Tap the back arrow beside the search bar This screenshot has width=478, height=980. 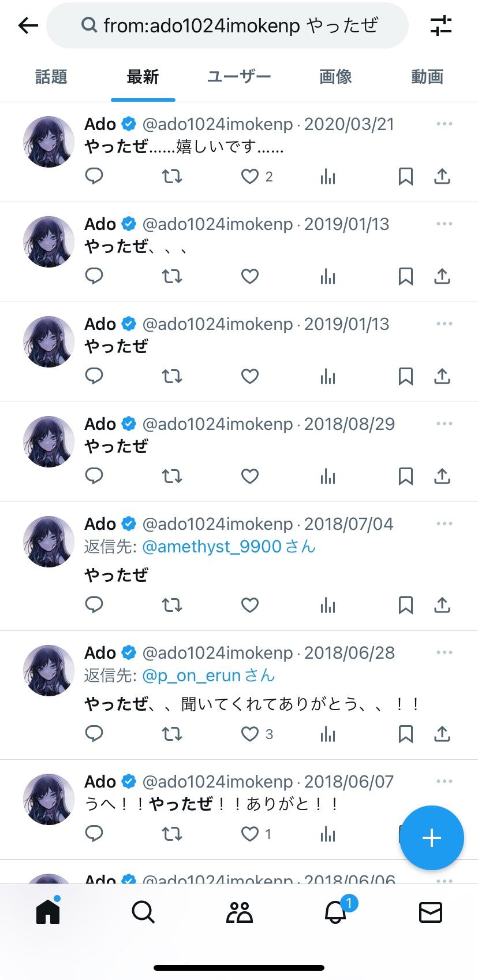[28, 25]
